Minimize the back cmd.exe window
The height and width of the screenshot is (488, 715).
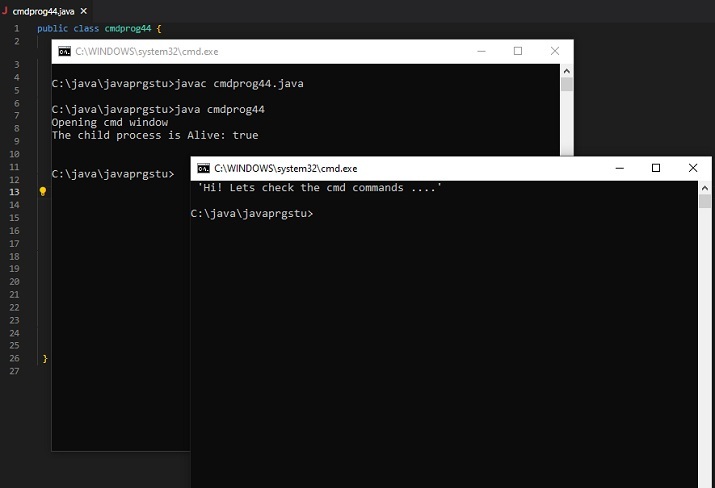(481, 51)
